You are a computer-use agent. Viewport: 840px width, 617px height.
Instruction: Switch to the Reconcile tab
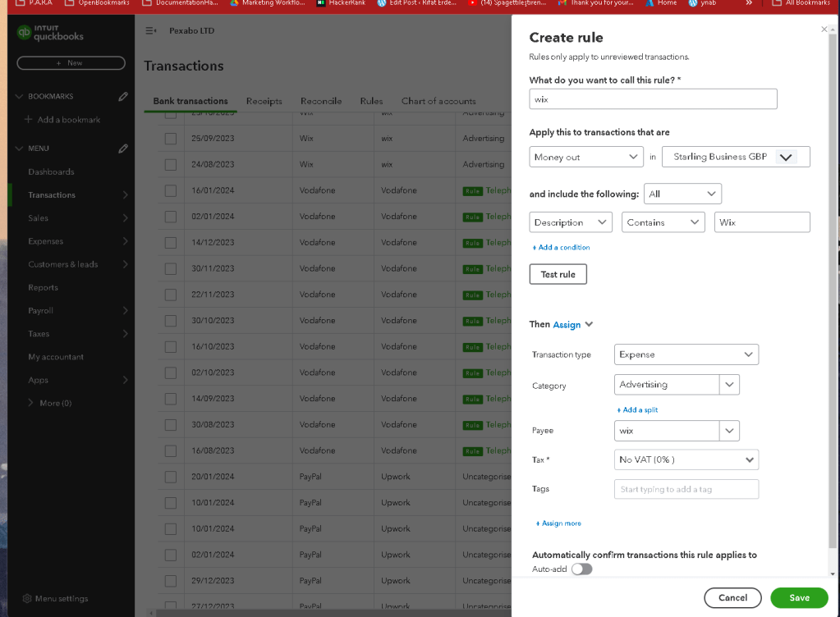[321, 101]
